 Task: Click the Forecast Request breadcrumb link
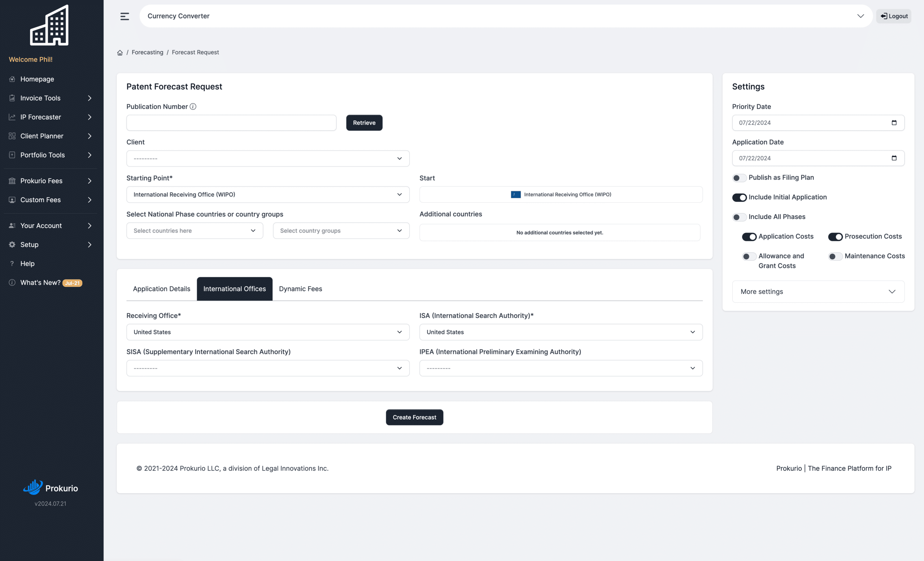(x=195, y=52)
